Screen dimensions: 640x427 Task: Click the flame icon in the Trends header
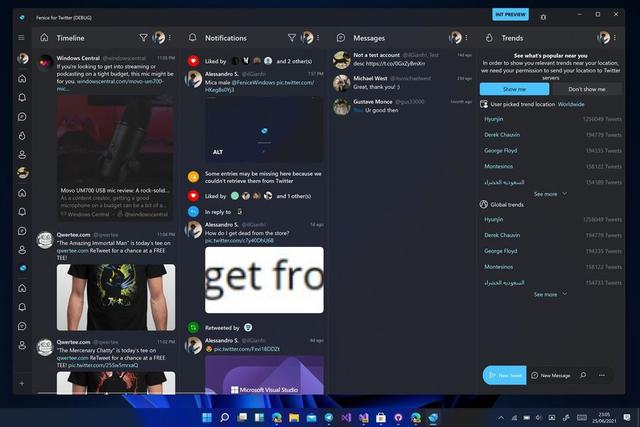tap(489, 37)
